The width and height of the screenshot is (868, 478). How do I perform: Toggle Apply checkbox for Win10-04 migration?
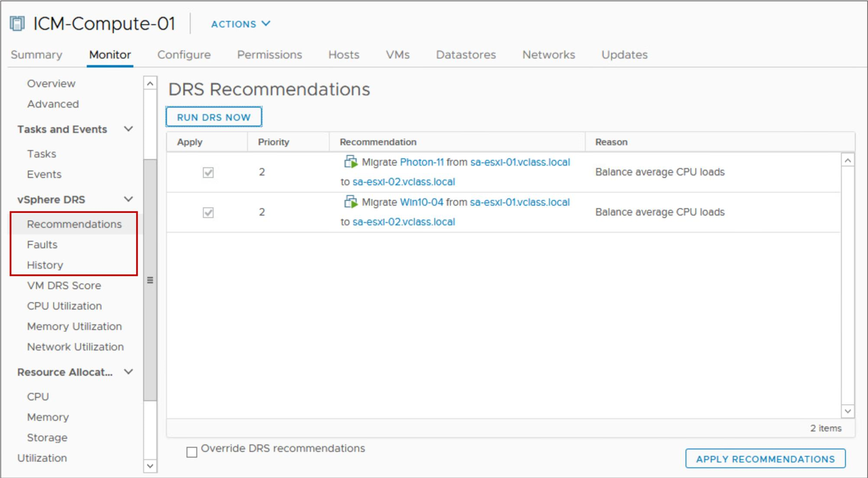(208, 213)
